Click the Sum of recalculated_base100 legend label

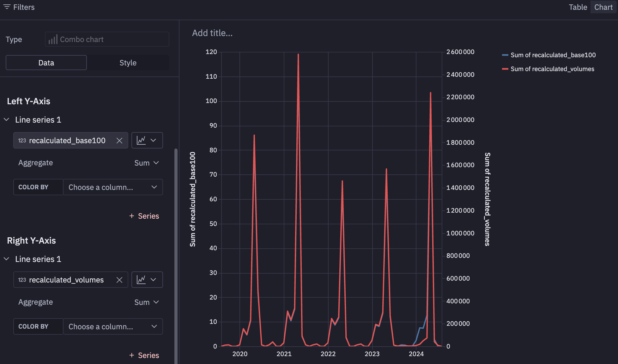tap(553, 55)
